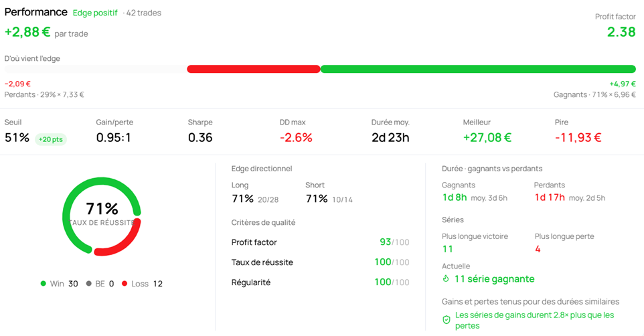Click the DD max -2.6% metric
Screen dimensions: 644x336
point(296,131)
